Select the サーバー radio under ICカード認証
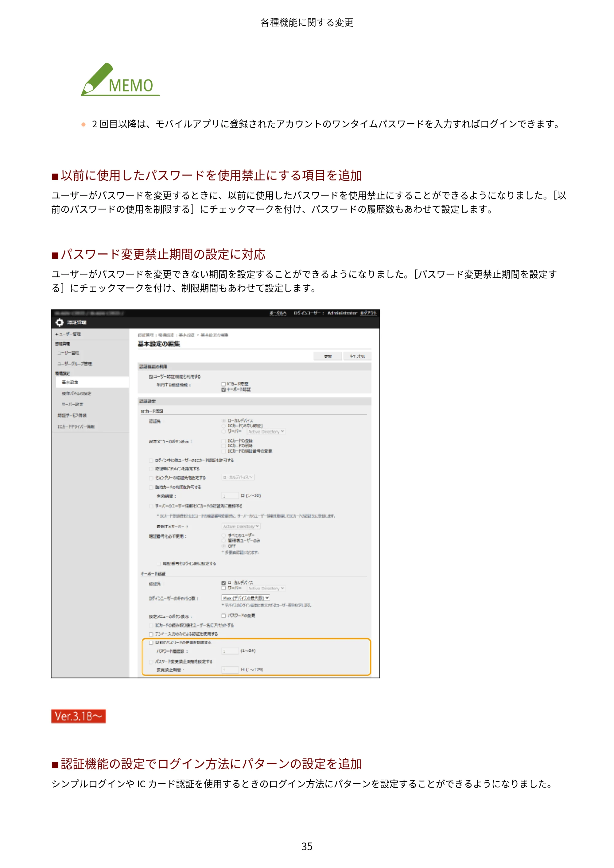614x868 pixels. [224, 431]
